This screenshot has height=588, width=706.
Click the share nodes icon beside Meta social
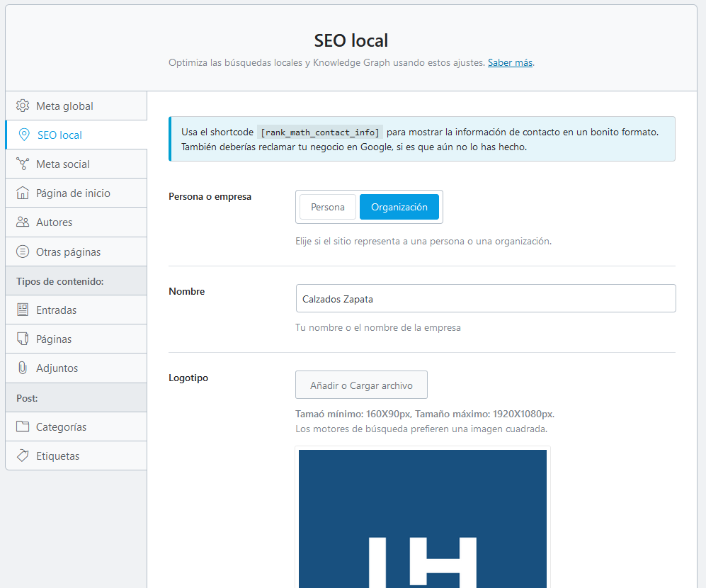pyautogui.click(x=23, y=164)
